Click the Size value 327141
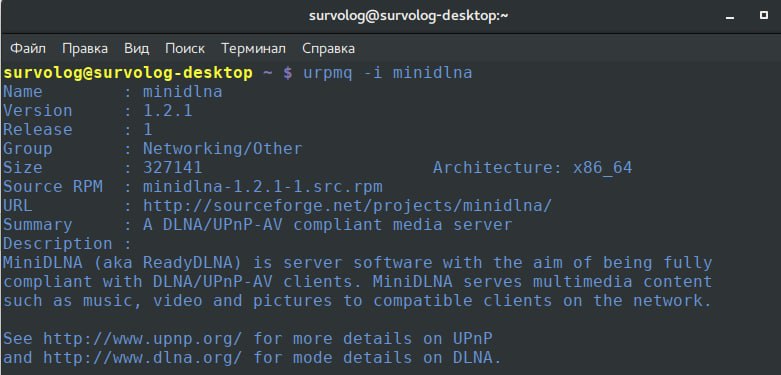 coord(172,167)
